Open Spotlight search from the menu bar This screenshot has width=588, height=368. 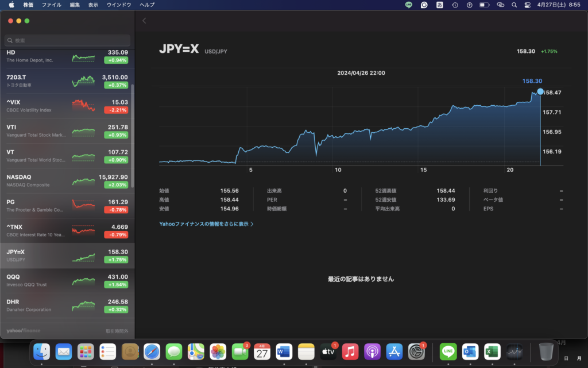[514, 5]
